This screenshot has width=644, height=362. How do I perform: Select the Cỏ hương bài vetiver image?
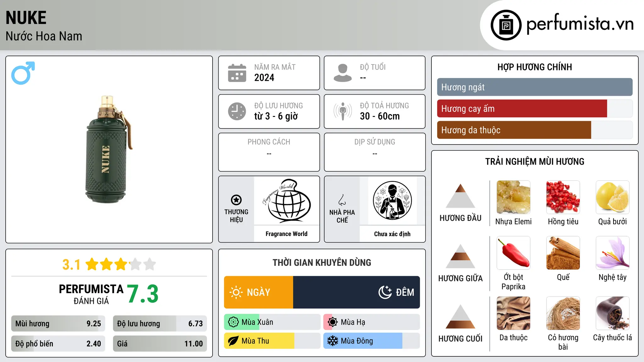click(563, 313)
